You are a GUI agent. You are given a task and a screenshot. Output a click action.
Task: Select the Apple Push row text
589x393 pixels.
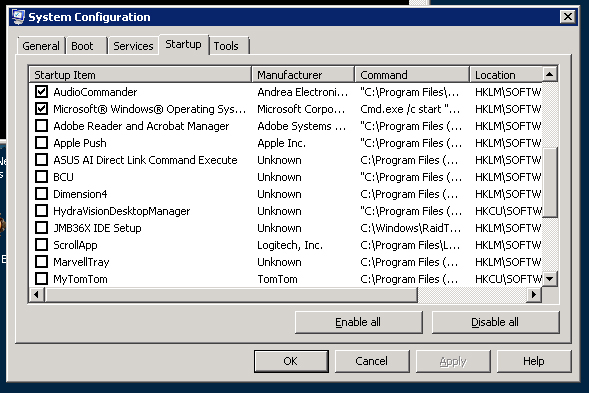(80, 143)
